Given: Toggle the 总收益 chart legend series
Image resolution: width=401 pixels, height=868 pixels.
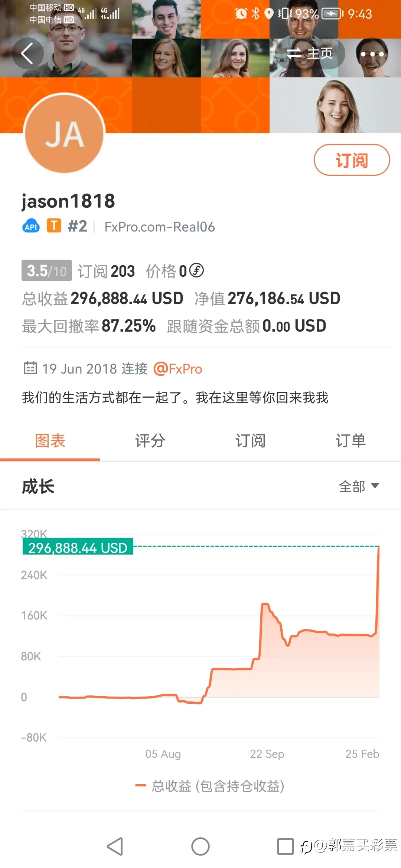Looking at the screenshot, I should (x=210, y=786).
